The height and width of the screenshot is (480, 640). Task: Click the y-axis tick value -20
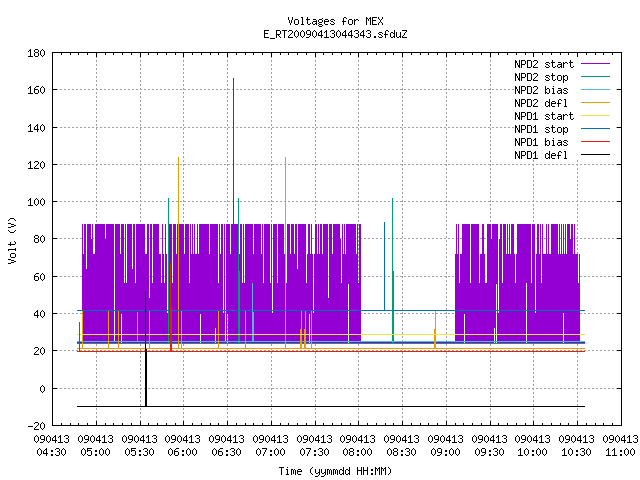pyautogui.click(x=36, y=426)
